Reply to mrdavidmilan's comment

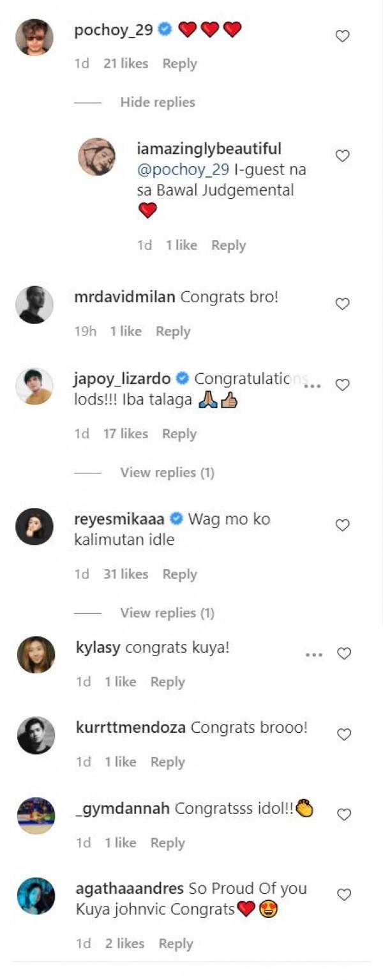[x=173, y=332]
